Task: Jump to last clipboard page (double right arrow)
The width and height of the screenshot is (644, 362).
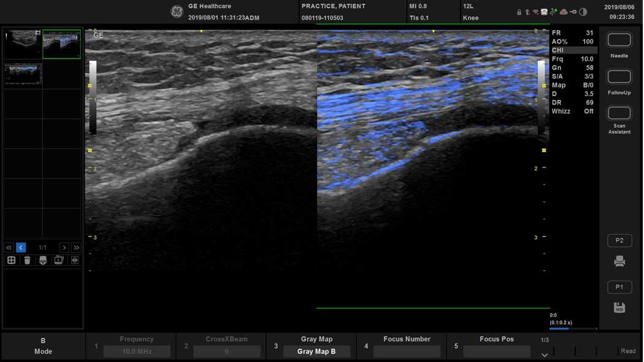Action: 76,247
